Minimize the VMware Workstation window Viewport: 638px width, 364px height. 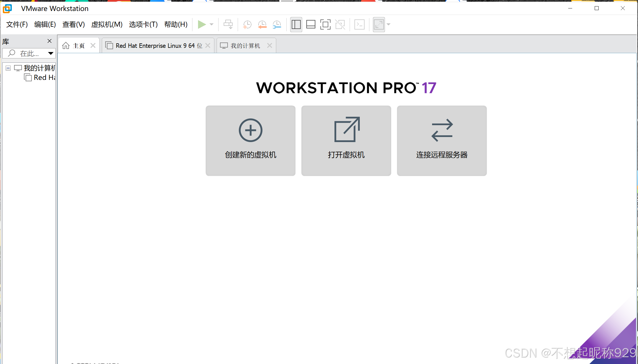570,8
